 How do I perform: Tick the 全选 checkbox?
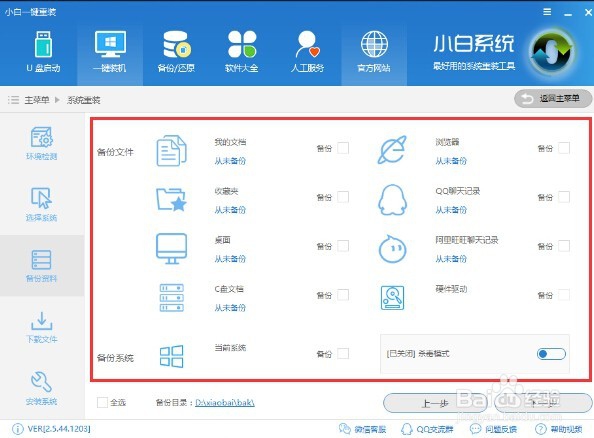click(102, 402)
